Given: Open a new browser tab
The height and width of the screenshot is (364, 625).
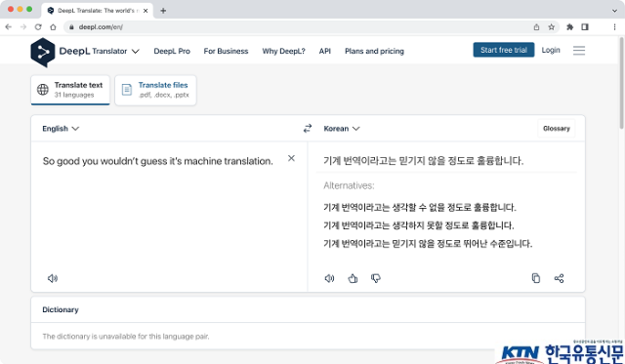Looking at the screenshot, I should tap(163, 11).
